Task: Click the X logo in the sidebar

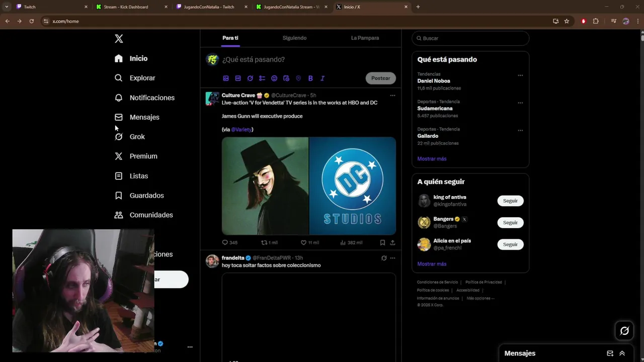Action: [x=119, y=39]
